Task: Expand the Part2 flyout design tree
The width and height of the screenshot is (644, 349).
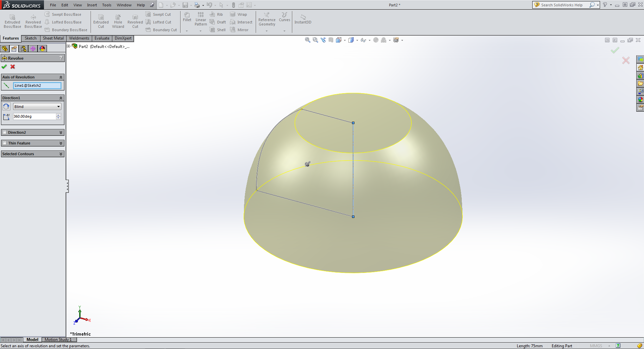Action: pos(68,46)
